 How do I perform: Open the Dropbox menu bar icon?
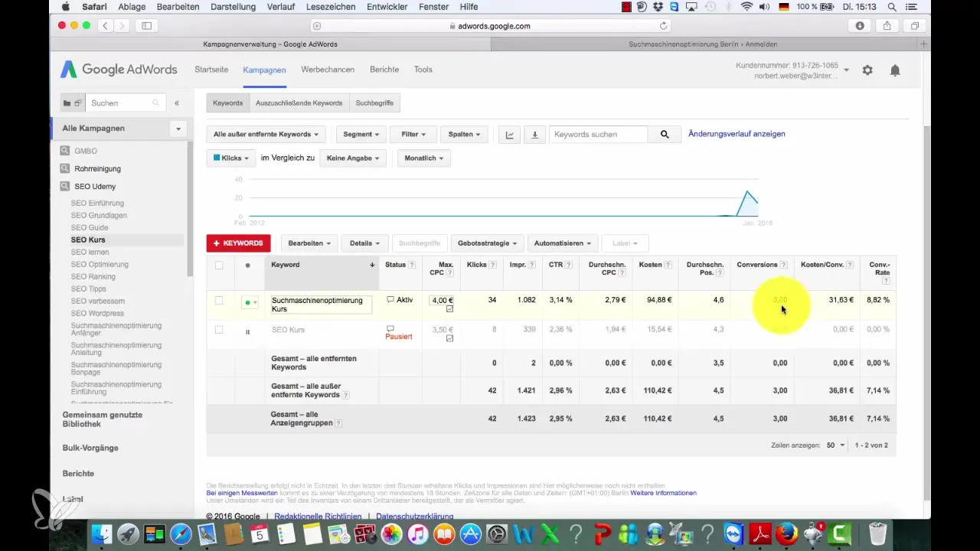[x=659, y=6]
